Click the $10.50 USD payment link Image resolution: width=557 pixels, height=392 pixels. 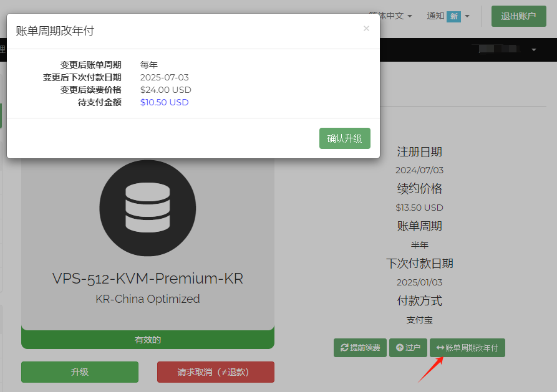tap(164, 102)
